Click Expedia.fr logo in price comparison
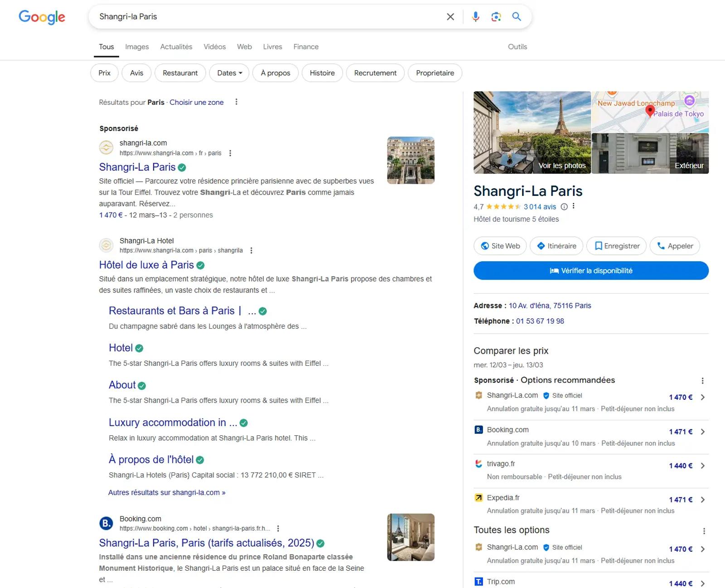This screenshot has height=588, width=725. pos(478,498)
